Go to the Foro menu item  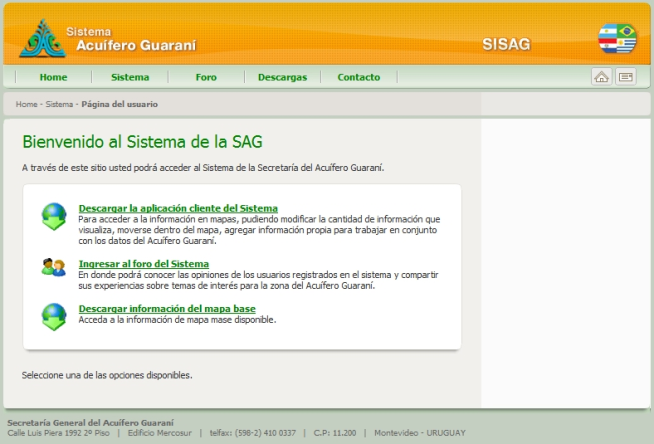(x=206, y=77)
